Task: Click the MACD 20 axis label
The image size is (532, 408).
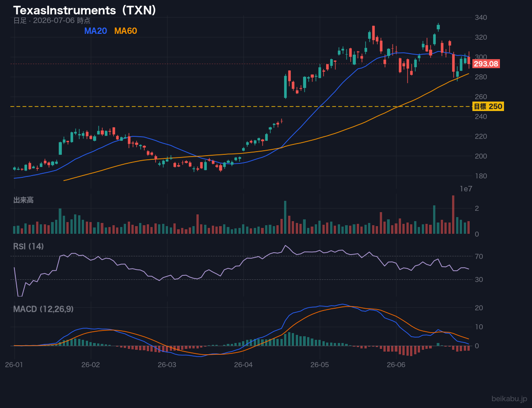Action: (479, 308)
